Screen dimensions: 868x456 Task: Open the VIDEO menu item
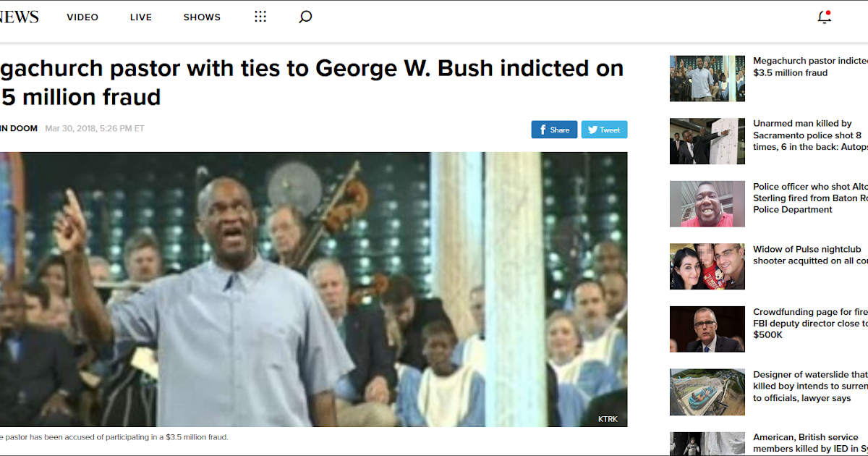click(82, 17)
